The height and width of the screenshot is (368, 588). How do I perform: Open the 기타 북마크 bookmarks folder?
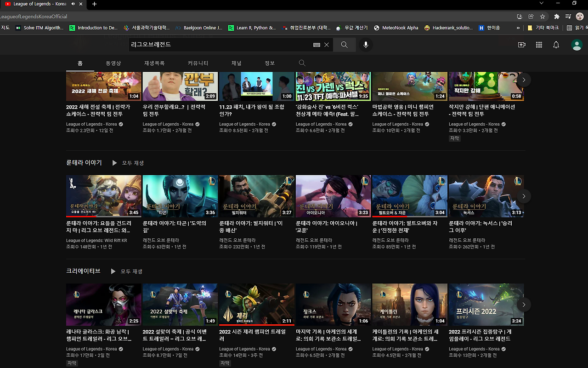pos(543,28)
